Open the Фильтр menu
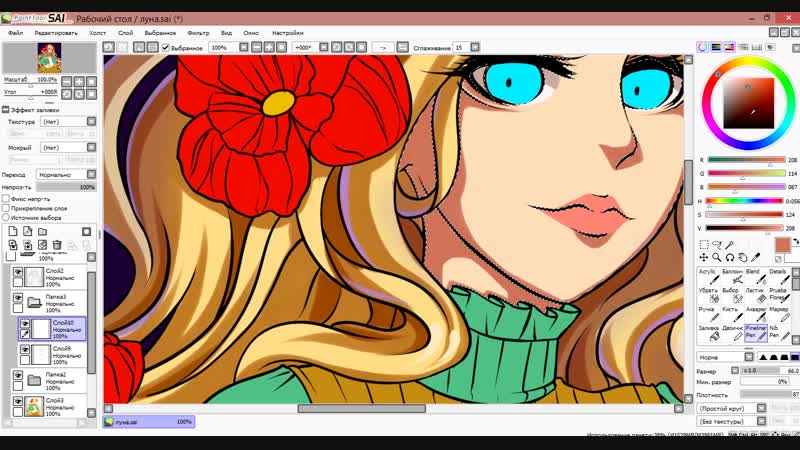 [198, 33]
